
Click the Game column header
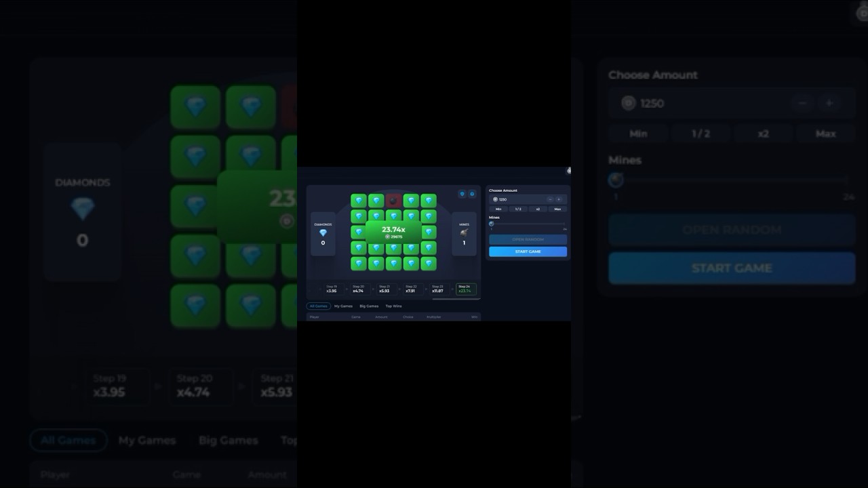(x=356, y=317)
